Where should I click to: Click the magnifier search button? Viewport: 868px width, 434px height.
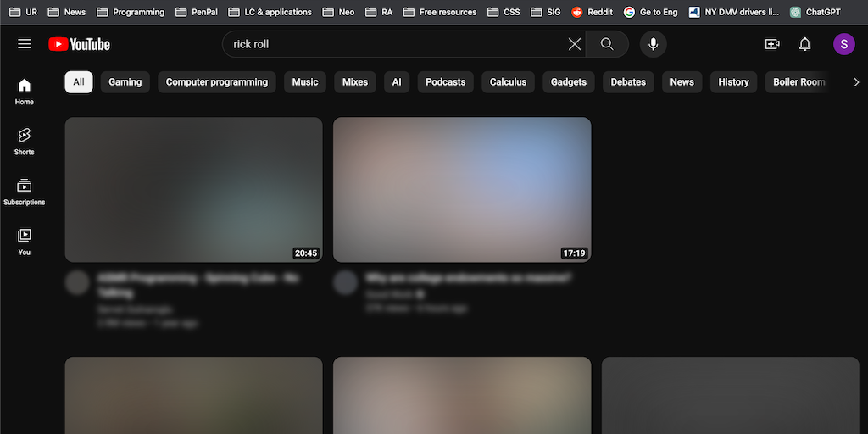tap(607, 44)
